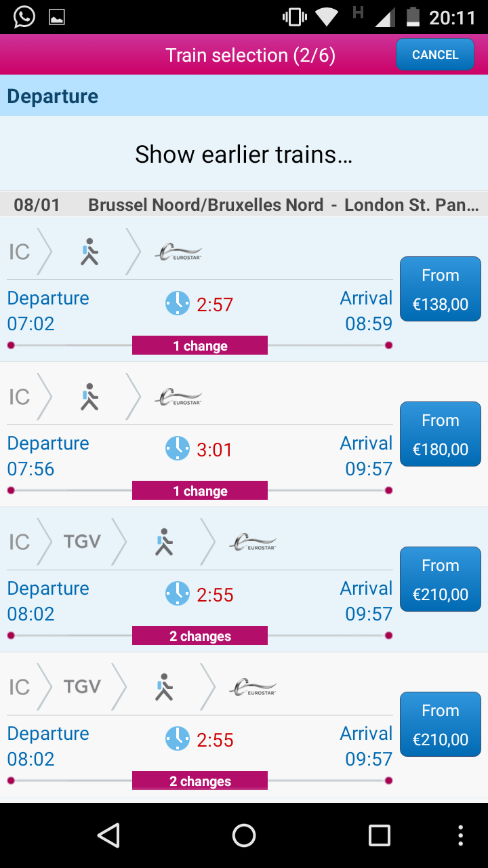Screen dimensions: 488x868
Task: Tap the first '2 changes' label for the 08:02 train
Action: 200,636
